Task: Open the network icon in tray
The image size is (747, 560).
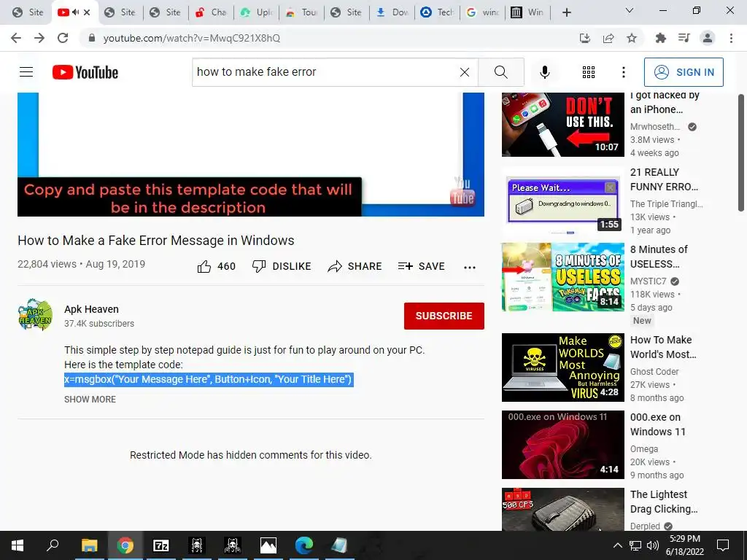Action: coord(635,545)
